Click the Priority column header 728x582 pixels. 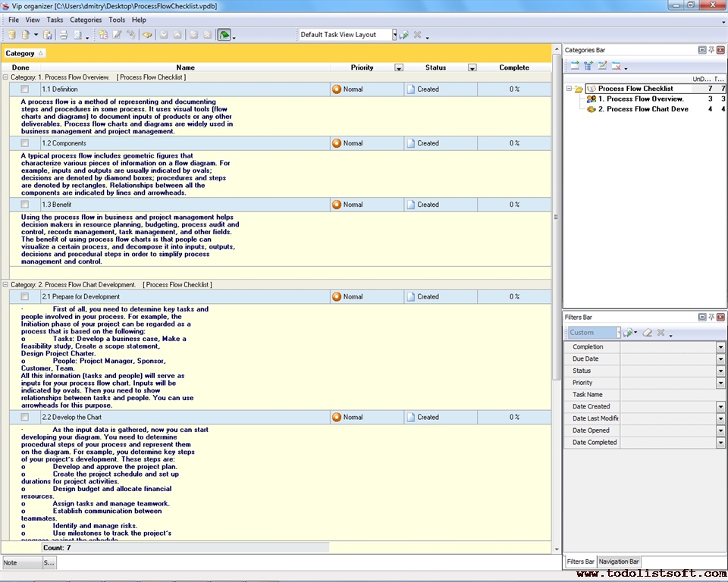(x=362, y=67)
